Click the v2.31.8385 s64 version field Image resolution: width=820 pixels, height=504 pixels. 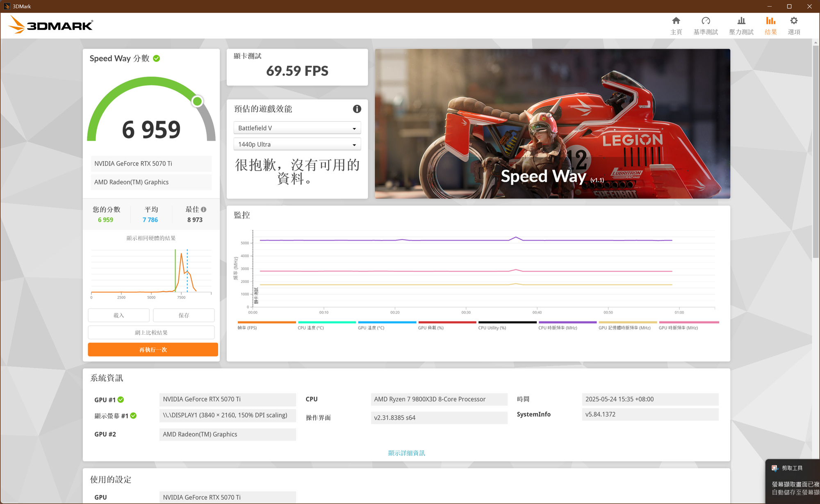439,418
